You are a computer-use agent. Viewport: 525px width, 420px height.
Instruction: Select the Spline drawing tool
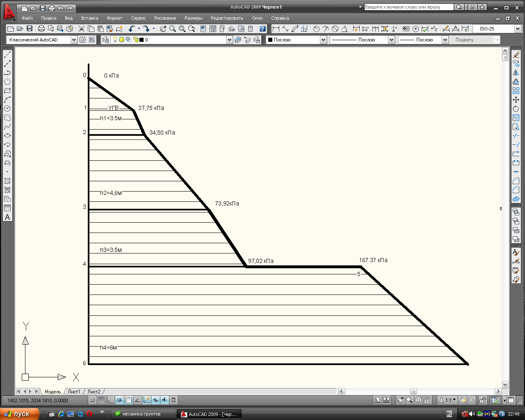point(7,127)
